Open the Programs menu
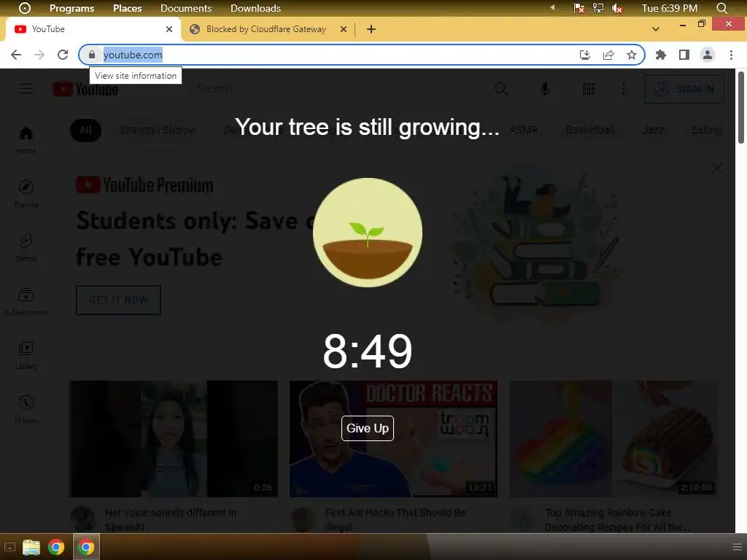Image resolution: width=747 pixels, height=560 pixels. [72, 8]
